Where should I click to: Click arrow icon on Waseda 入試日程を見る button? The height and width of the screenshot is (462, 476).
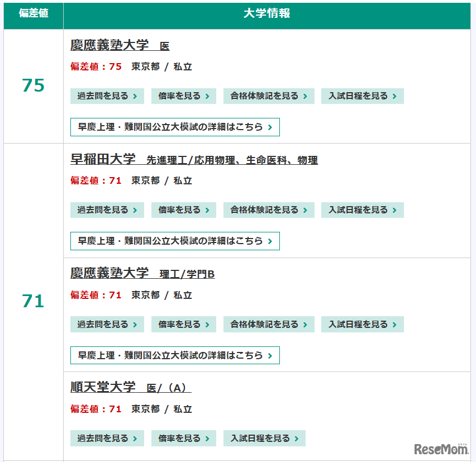click(x=396, y=210)
